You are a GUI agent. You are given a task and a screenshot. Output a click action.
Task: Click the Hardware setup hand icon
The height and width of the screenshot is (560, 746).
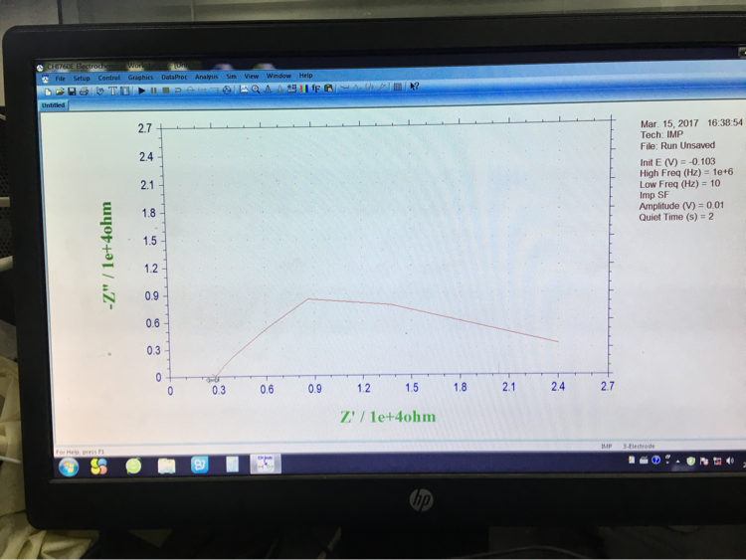[99, 91]
